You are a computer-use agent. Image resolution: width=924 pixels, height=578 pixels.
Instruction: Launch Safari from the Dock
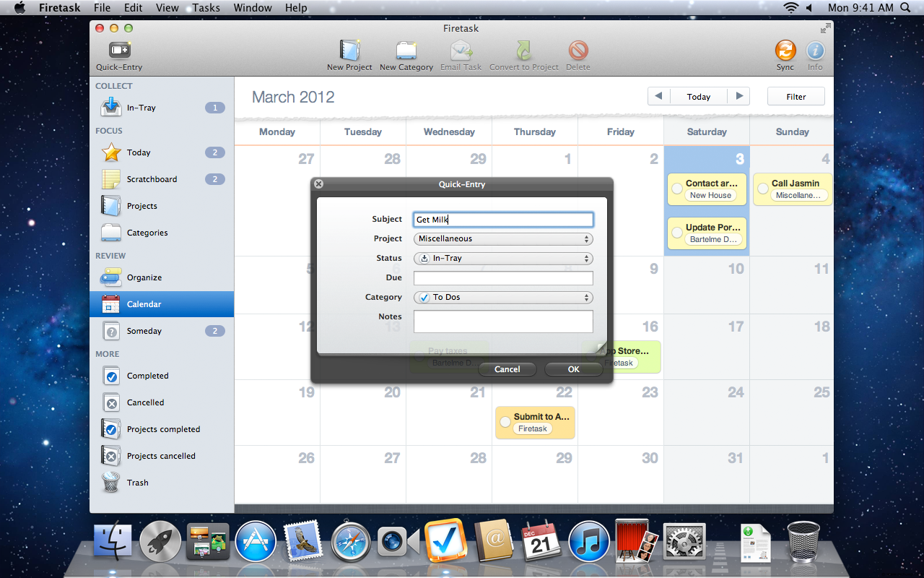pyautogui.click(x=350, y=542)
